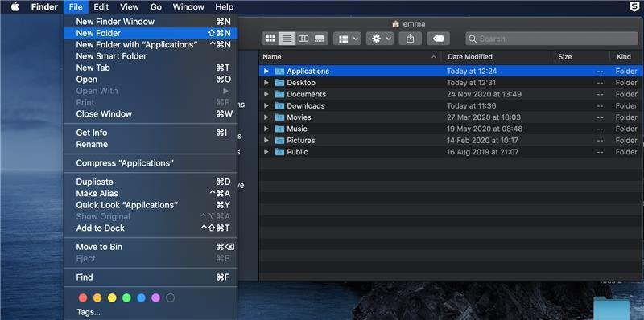Click the Movies folder icon
Image resolution: width=644 pixels, height=320 pixels.
coord(279,117)
